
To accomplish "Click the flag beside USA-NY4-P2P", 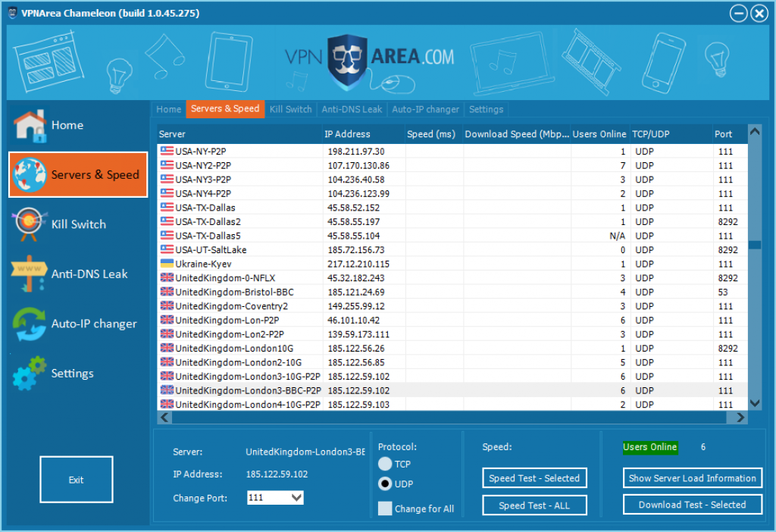I will 167,193.
